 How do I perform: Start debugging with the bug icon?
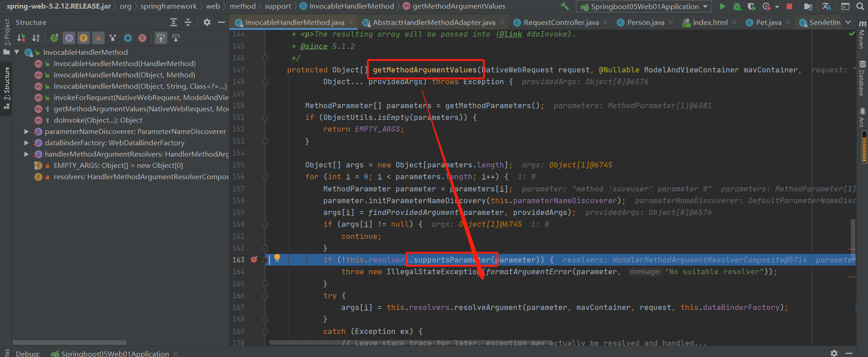coord(737,6)
